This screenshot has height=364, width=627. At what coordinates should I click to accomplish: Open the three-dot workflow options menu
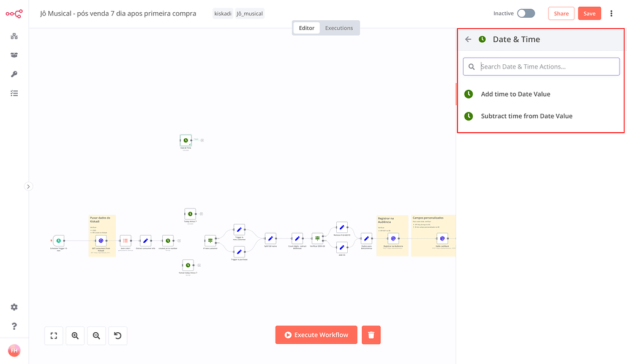pos(612,13)
